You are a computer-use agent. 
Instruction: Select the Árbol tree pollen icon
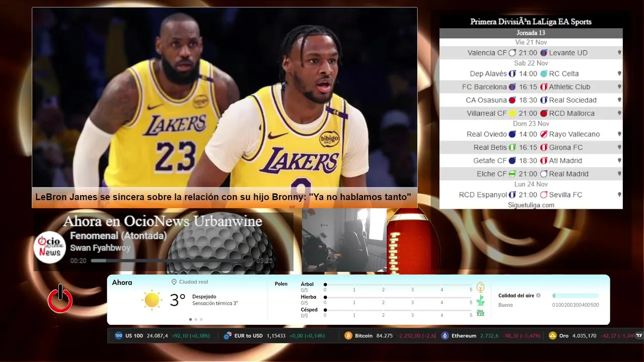point(480,287)
